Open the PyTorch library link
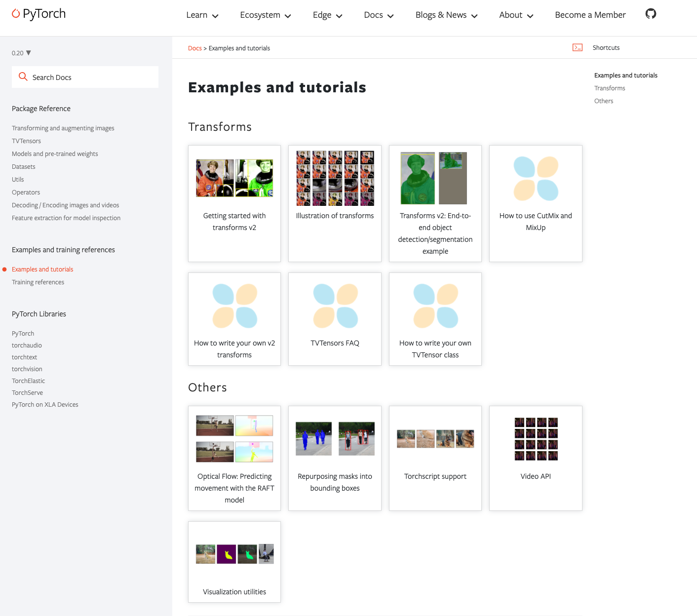 pos(23,334)
